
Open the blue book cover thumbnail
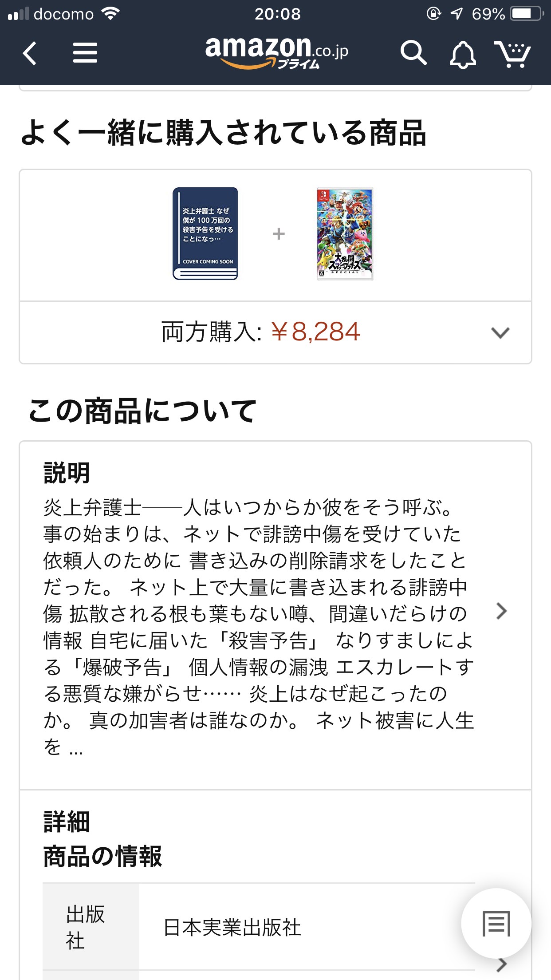(205, 233)
